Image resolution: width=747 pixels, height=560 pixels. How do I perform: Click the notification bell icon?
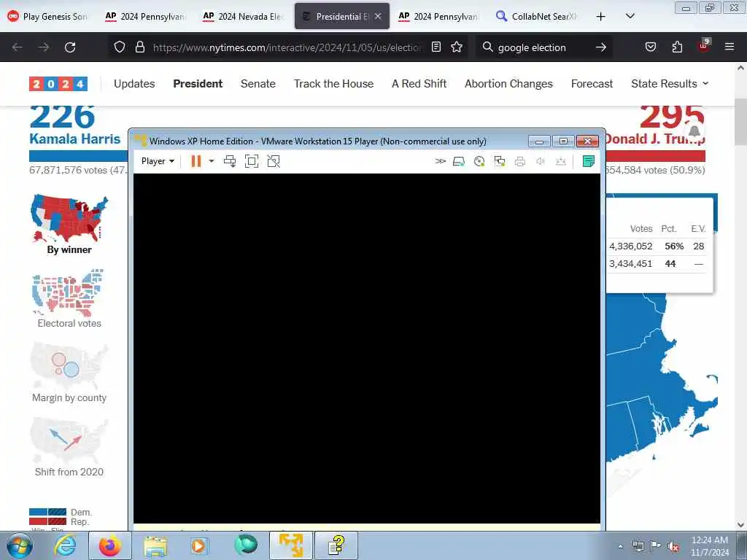(x=694, y=131)
